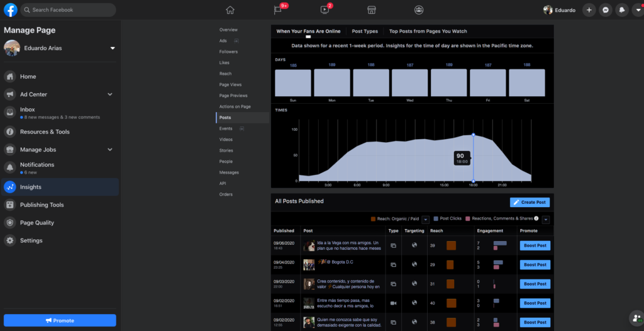Viewport: 644px width, 331px height.
Task: Click the Sun bar showing 185
Action: (x=293, y=82)
